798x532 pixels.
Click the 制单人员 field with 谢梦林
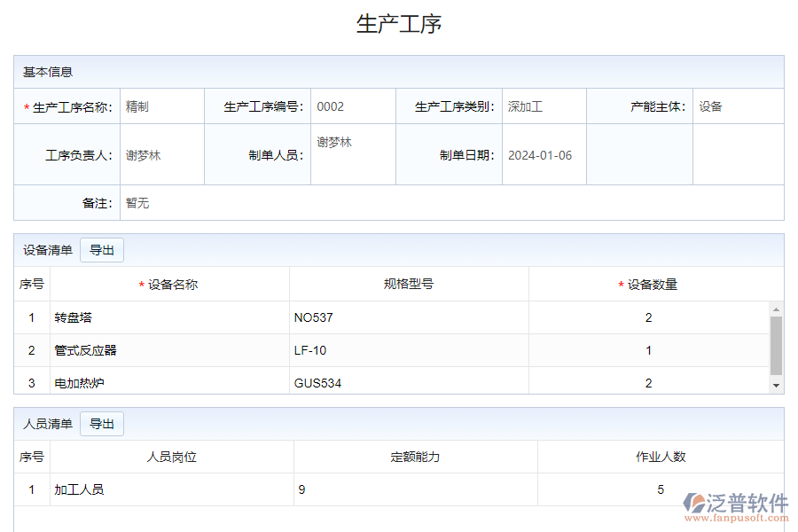pos(352,143)
